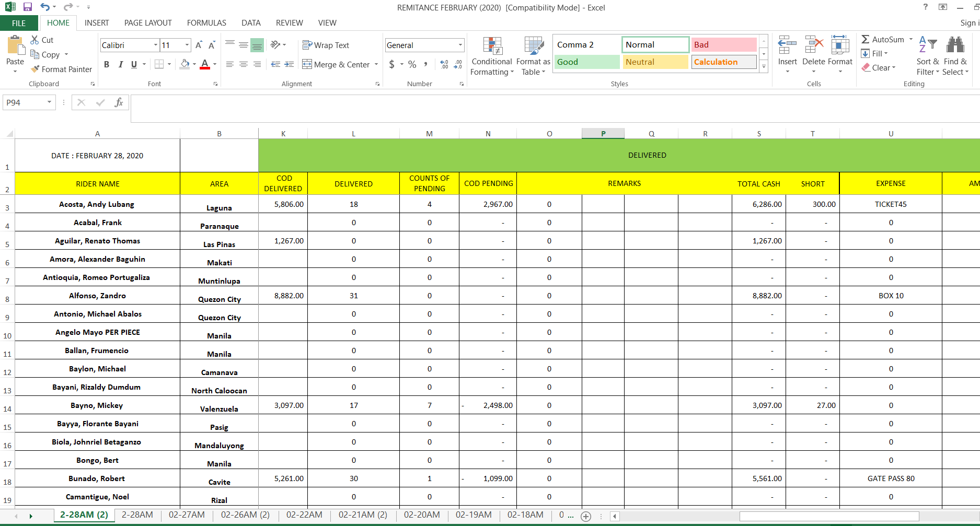
Task: Toggle Wrap Text on
Action: point(326,45)
